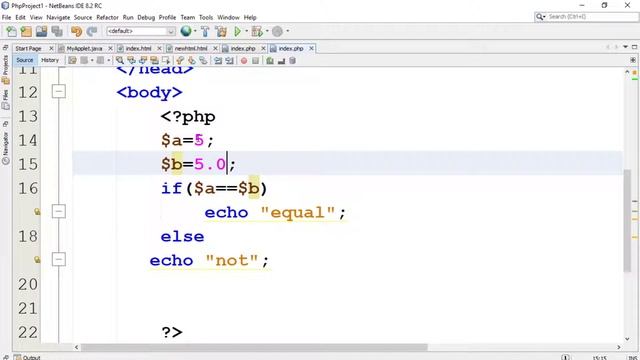Open the Profile menu
This screenshot has height=360, width=640.
(x=167, y=18)
